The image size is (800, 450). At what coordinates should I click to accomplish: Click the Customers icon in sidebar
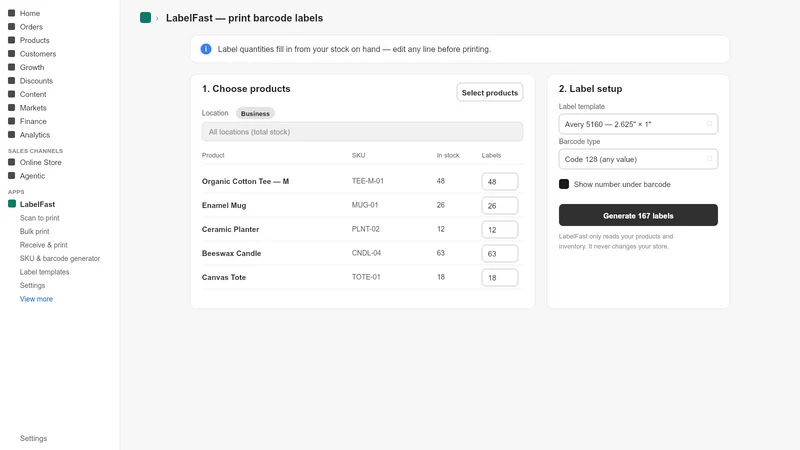[11, 54]
